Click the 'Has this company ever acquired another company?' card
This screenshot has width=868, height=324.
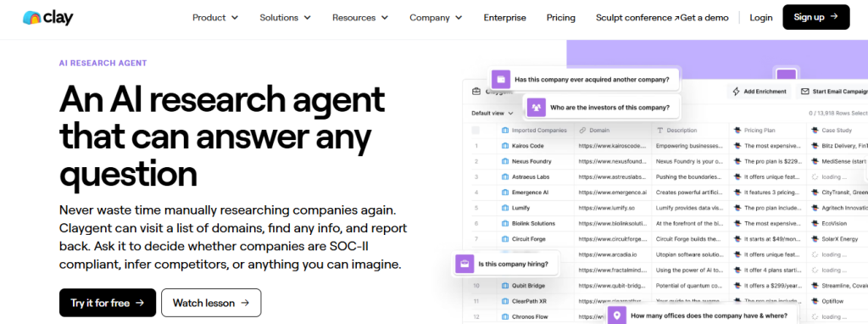pos(584,79)
